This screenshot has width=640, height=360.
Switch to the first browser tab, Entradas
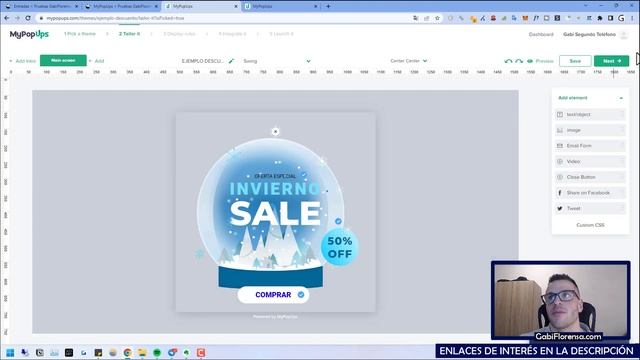(x=41, y=7)
